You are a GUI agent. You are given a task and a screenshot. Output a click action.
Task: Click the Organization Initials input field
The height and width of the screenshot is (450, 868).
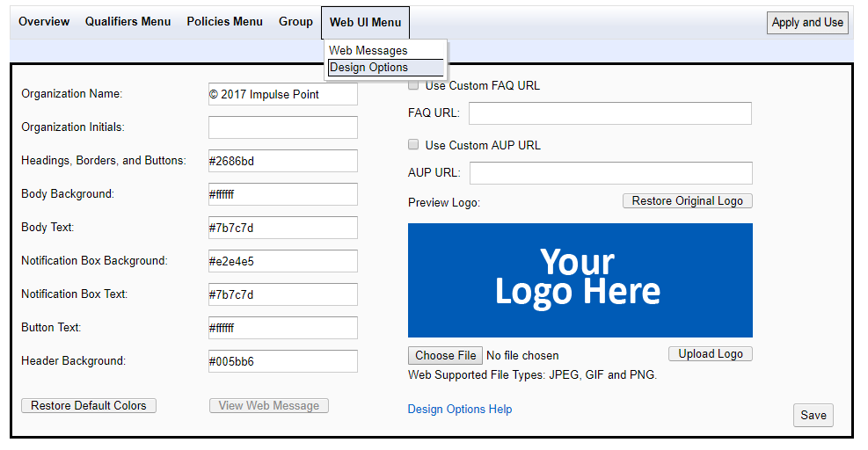pos(283,127)
